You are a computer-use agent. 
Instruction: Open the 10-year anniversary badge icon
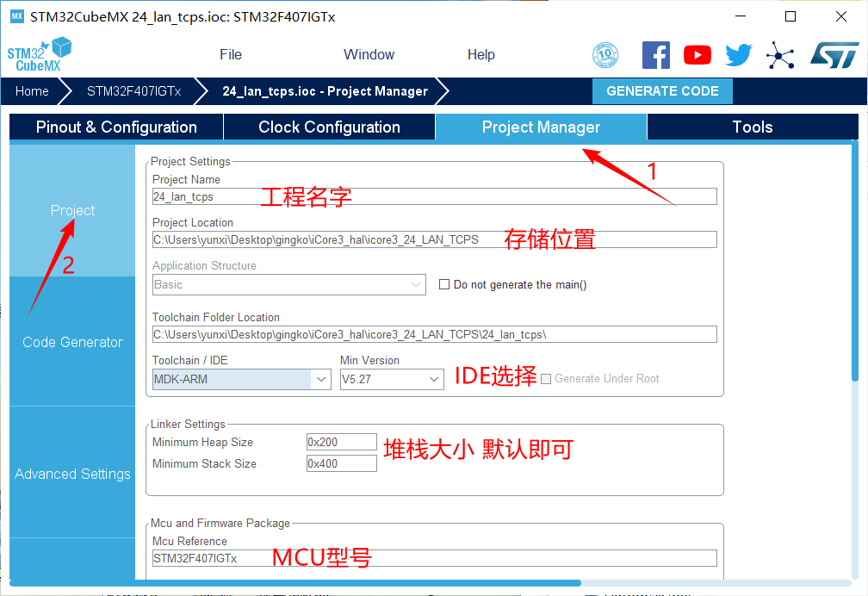(x=605, y=55)
